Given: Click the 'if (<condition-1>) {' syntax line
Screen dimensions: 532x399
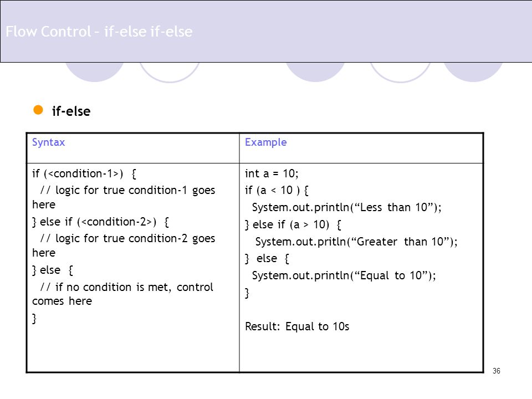Looking at the screenshot, I should [84, 173].
